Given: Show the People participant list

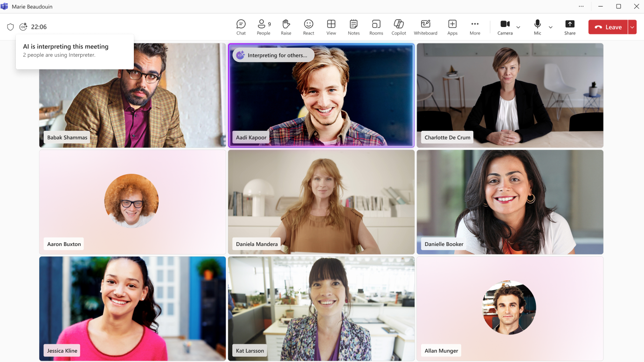Looking at the screenshot, I should (x=263, y=27).
